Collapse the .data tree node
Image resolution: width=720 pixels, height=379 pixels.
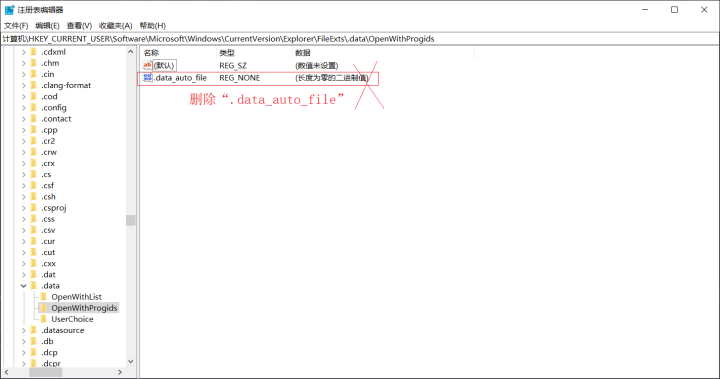point(23,286)
